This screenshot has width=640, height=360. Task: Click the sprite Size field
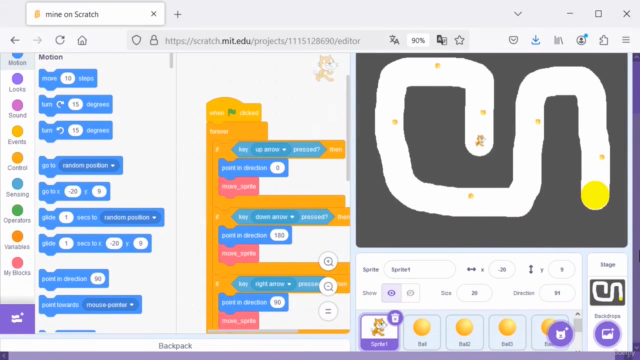(474, 293)
